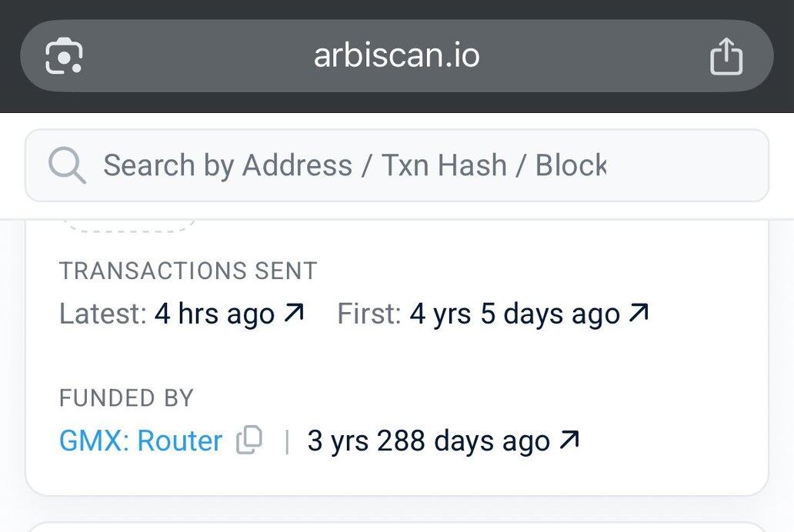The image size is (794, 532).
Task: Tap the arbiscan.io URL text
Action: (x=396, y=55)
